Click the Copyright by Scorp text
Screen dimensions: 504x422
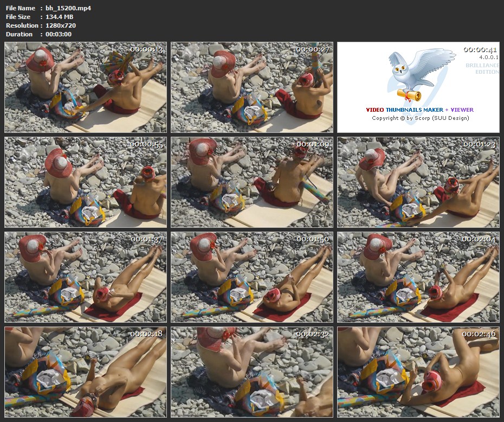(x=420, y=118)
